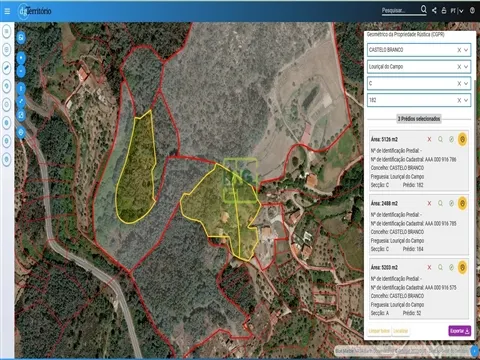Click the blue round button at map bottom-right
Viewport: 480px width, 360px height.
click(474, 351)
